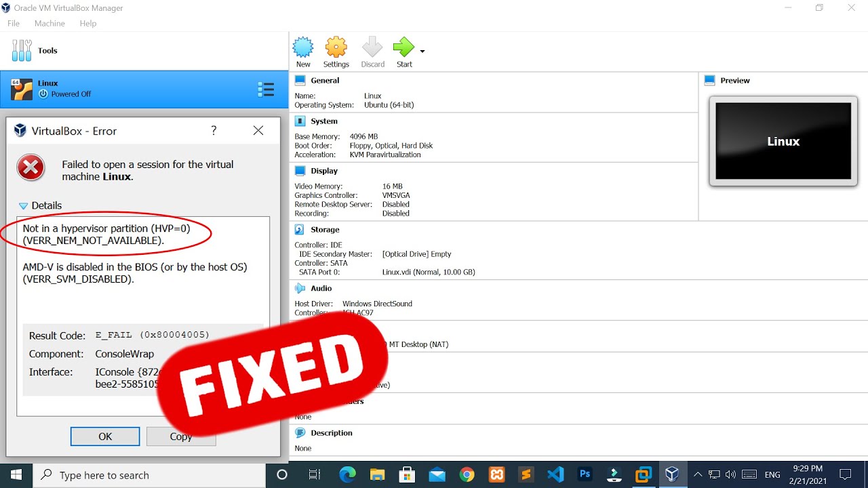Select the Linux virtual machine entry
The width and height of the screenshot is (868, 488).
point(144,89)
